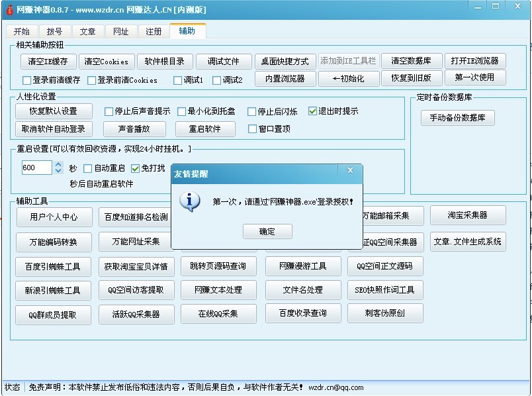The image size is (532, 396).
Task: Switch to the 注册 tab
Action: pos(154,30)
